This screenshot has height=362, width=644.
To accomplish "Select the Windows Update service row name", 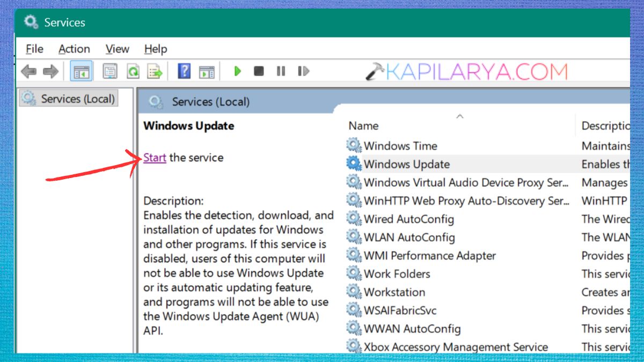I will pyautogui.click(x=407, y=164).
